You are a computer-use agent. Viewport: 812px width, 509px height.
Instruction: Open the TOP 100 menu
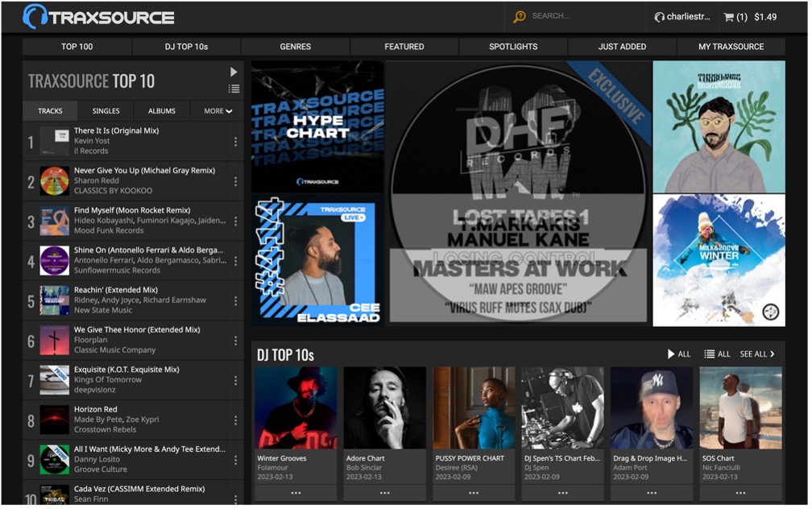(77, 47)
